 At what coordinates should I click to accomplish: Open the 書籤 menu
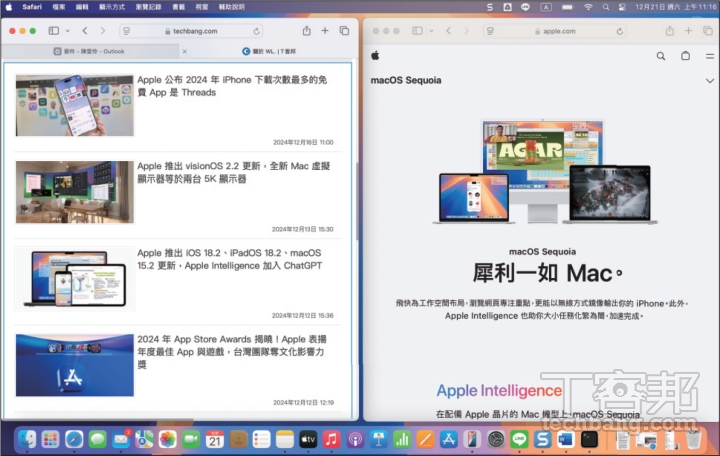pos(179,7)
